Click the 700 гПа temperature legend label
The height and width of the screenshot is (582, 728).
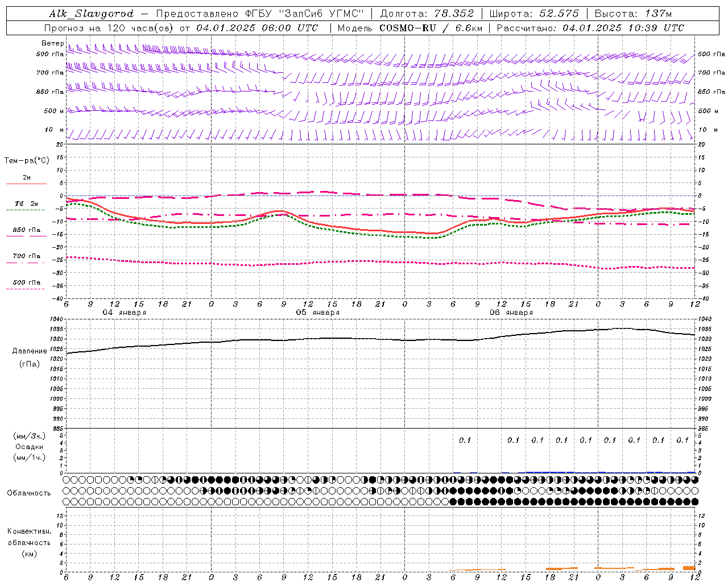point(27,256)
